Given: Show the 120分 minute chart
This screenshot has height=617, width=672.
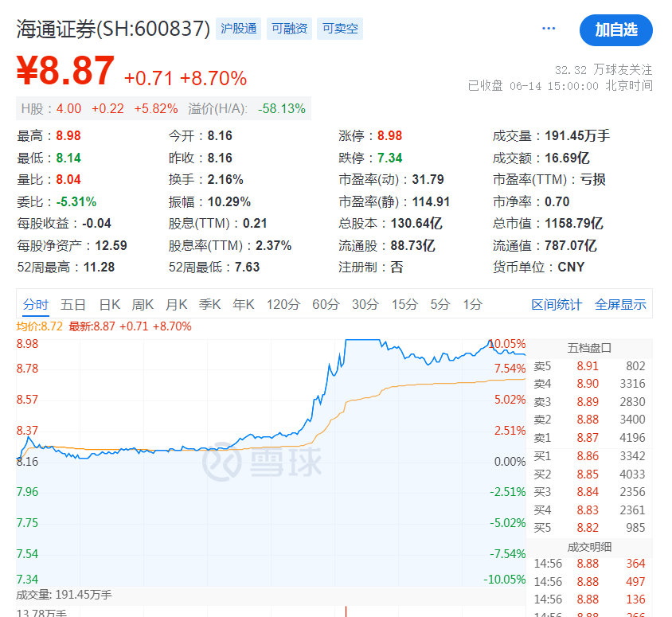Looking at the screenshot, I should 283,304.
